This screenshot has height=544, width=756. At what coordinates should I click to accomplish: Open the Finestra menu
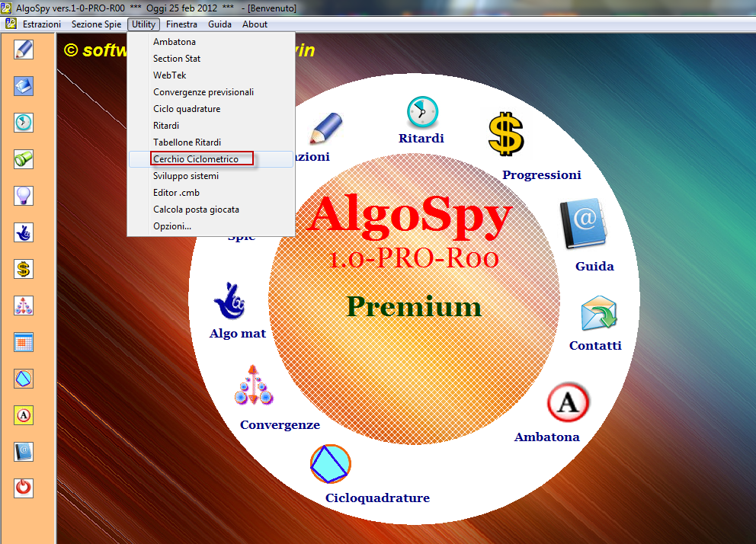point(182,24)
